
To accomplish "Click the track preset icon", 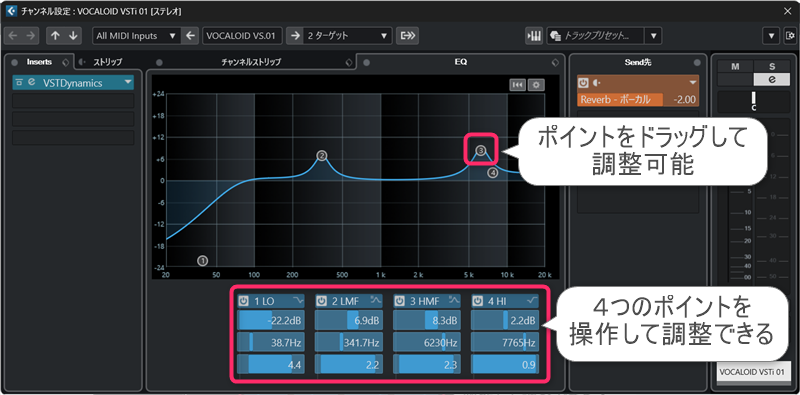I will [556, 36].
